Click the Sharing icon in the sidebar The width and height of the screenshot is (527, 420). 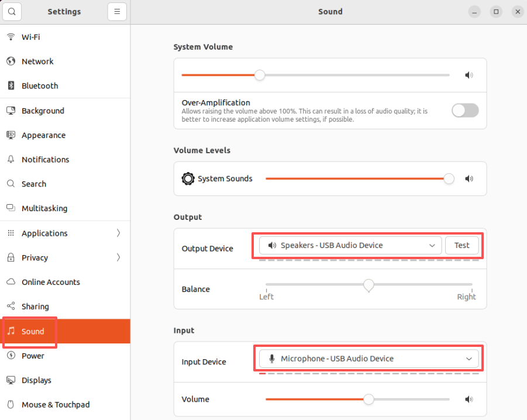point(11,306)
